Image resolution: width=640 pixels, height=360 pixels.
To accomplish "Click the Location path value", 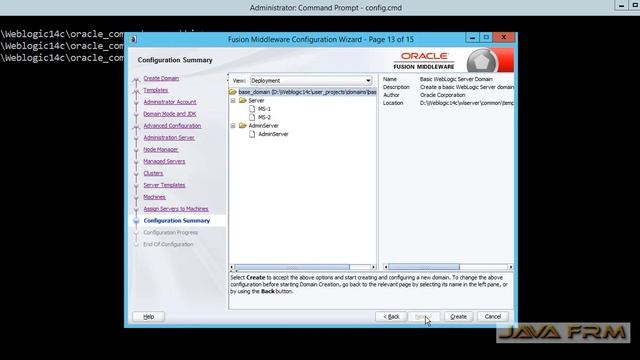I will pos(467,103).
